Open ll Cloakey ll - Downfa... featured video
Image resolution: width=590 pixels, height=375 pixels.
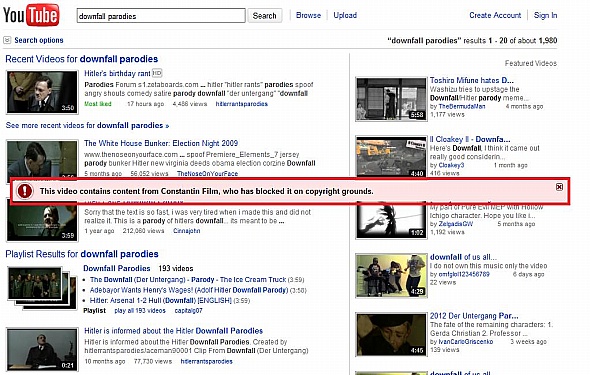coord(470,139)
